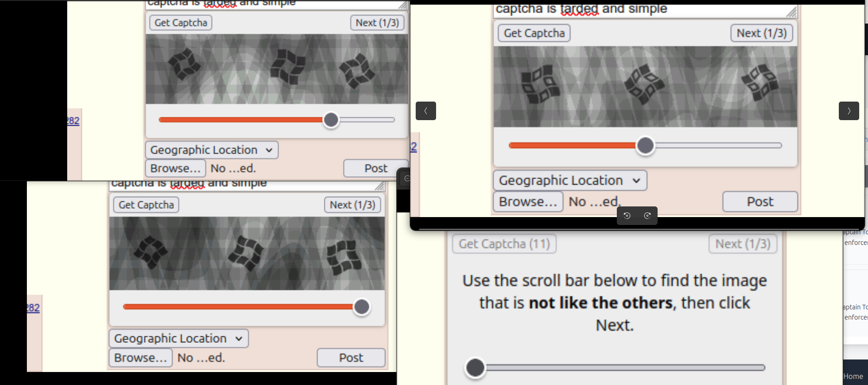
Task: Click Browse... in the top-left panel
Action: pyautogui.click(x=175, y=168)
